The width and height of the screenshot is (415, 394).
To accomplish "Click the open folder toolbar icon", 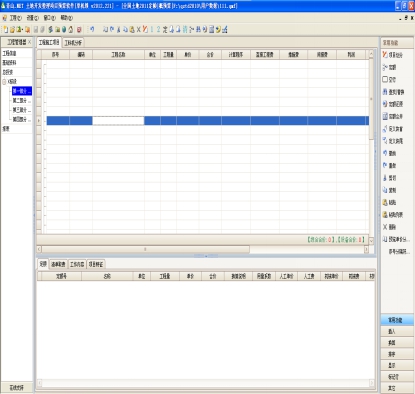I will pos(12,30).
